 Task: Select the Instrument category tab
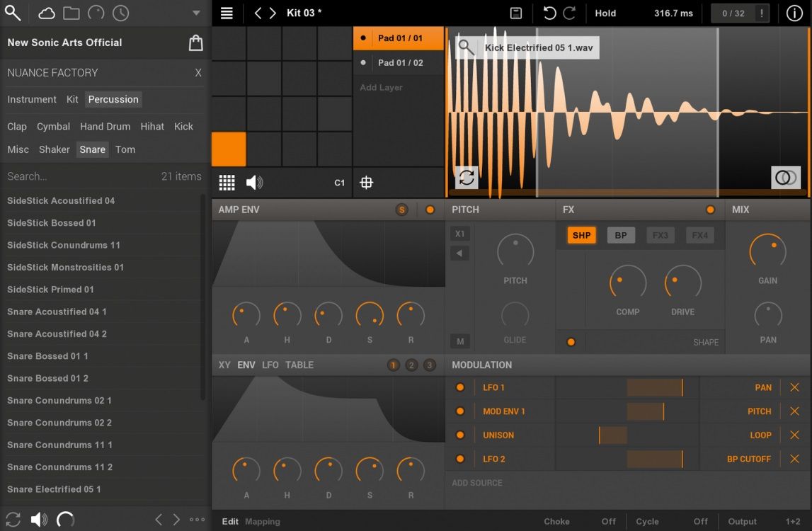(32, 99)
